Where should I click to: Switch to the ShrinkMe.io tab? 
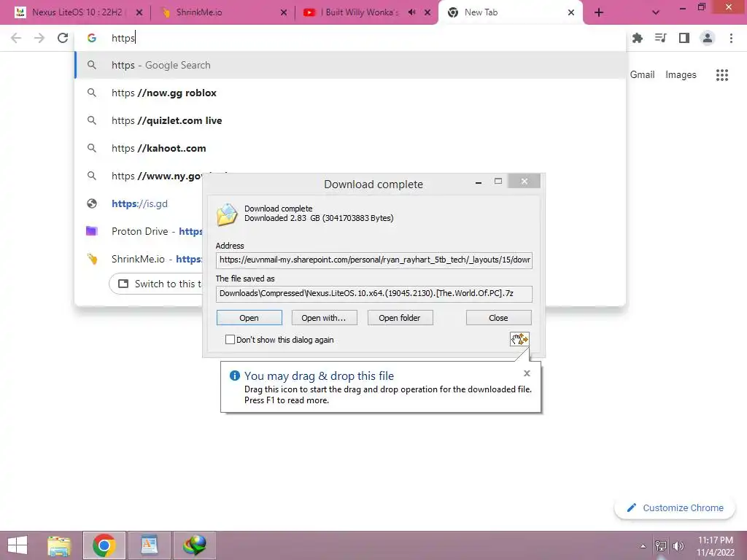(222, 12)
